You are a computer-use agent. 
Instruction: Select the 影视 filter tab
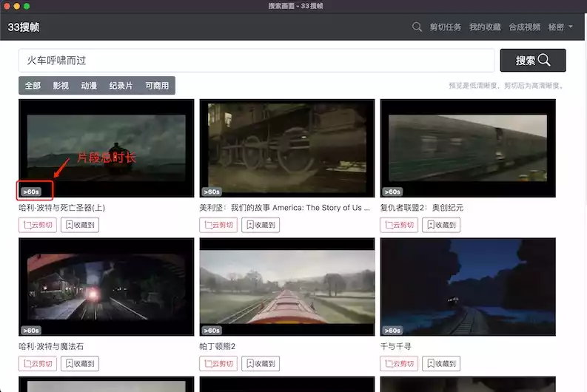[x=61, y=86]
